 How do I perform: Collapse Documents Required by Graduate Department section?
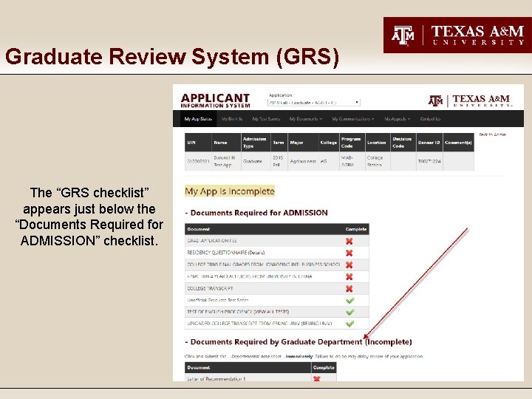299,342
